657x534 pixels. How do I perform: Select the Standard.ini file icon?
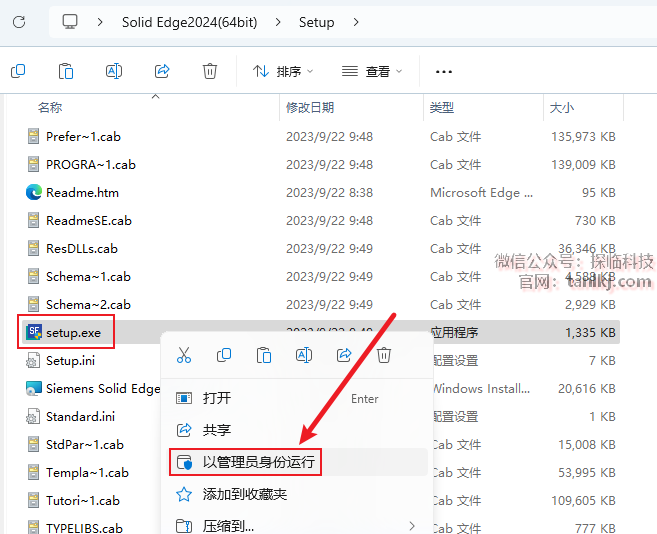click(33, 417)
